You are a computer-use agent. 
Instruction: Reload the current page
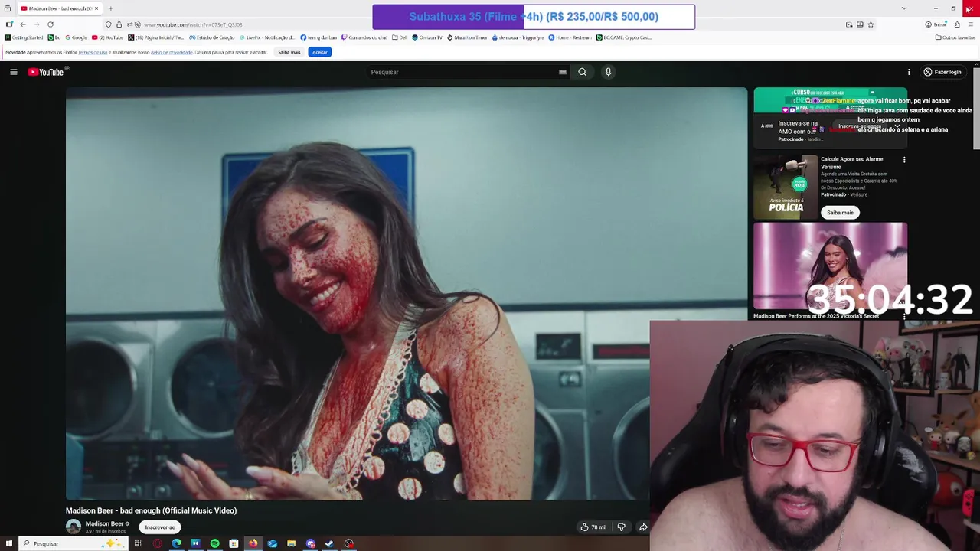[51, 24]
